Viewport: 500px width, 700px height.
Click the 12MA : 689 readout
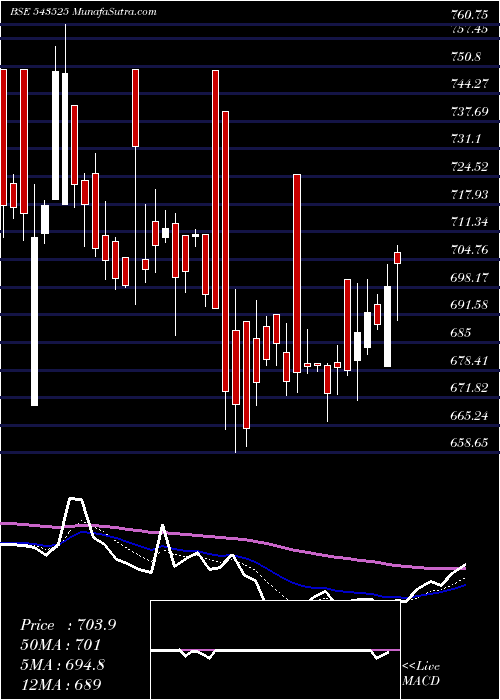point(60,684)
